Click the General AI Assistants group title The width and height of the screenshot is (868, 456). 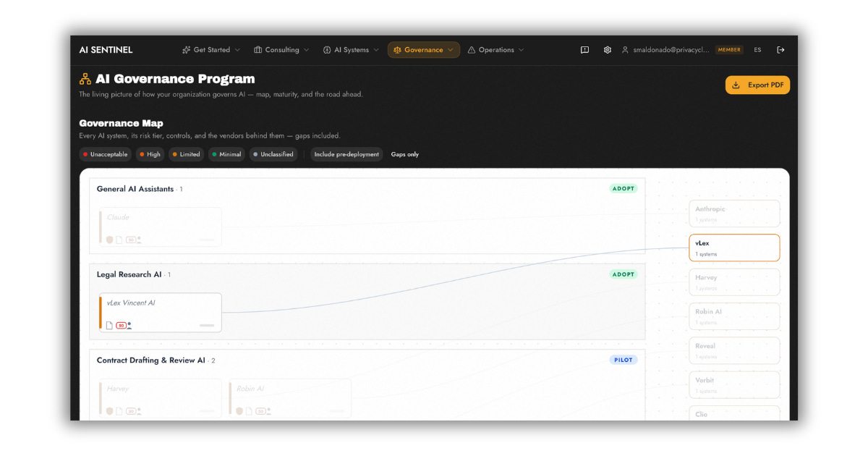135,189
